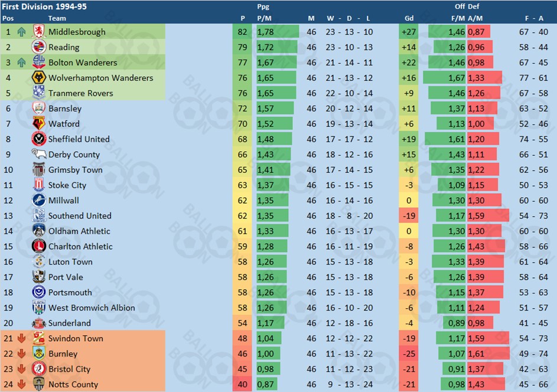Viewport: 557px width, 392px height.
Task: Click the Gd column header
Action: pos(409,18)
